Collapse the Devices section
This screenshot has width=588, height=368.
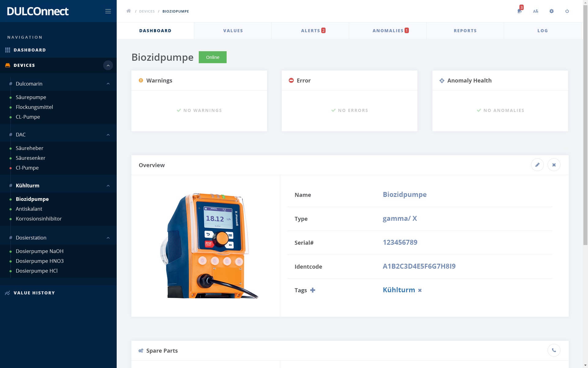(108, 65)
